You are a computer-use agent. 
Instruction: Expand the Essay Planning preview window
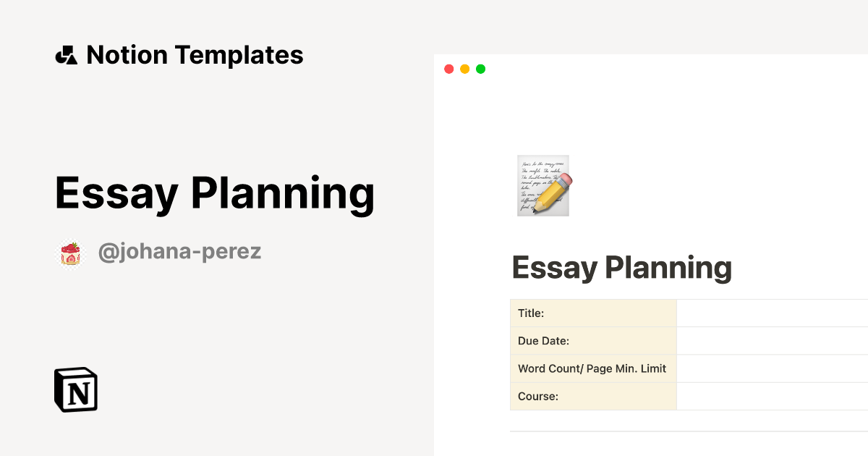pyautogui.click(x=651, y=253)
